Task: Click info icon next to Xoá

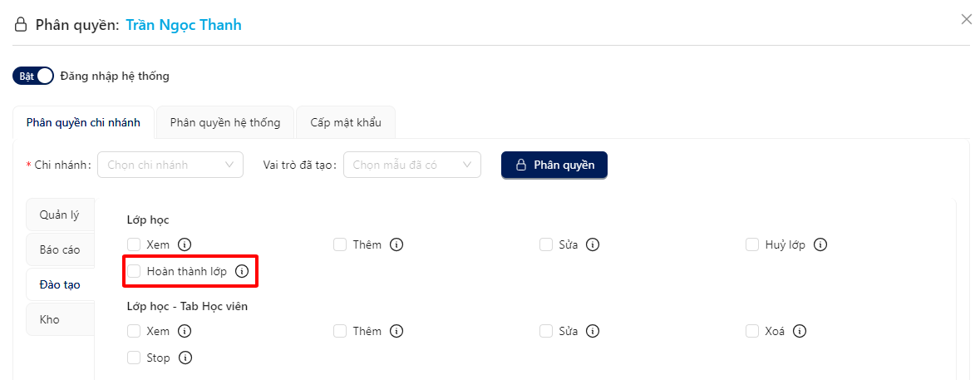Action: pyautogui.click(x=800, y=331)
